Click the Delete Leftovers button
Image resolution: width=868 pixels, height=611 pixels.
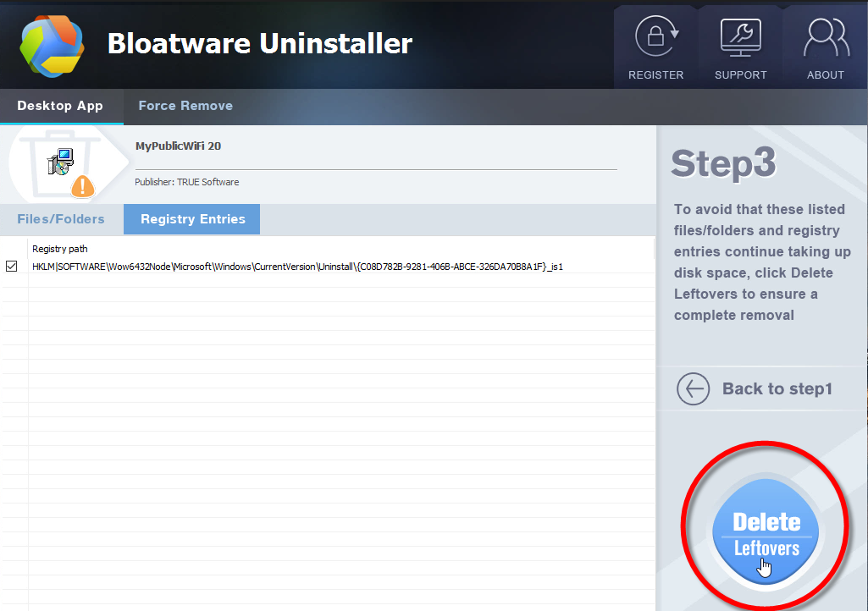pos(766,533)
